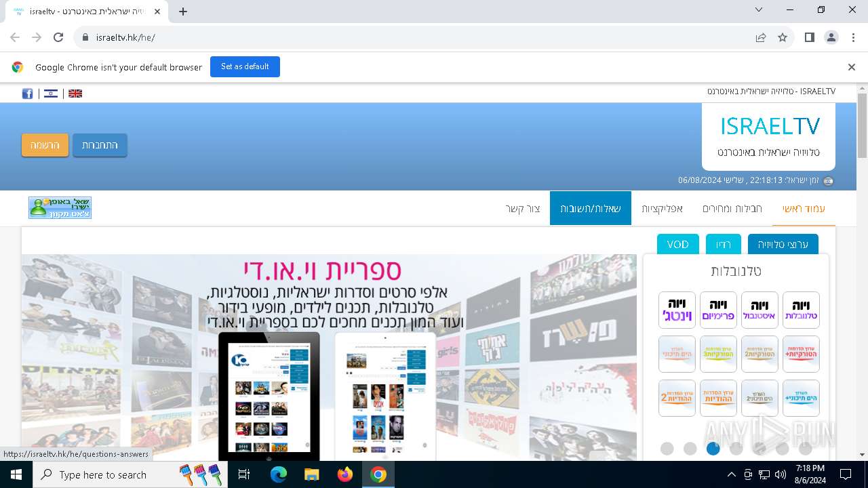Switch site language to English UK flag
Viewport: 868px width, 488px height.
(x=75, y=94)
